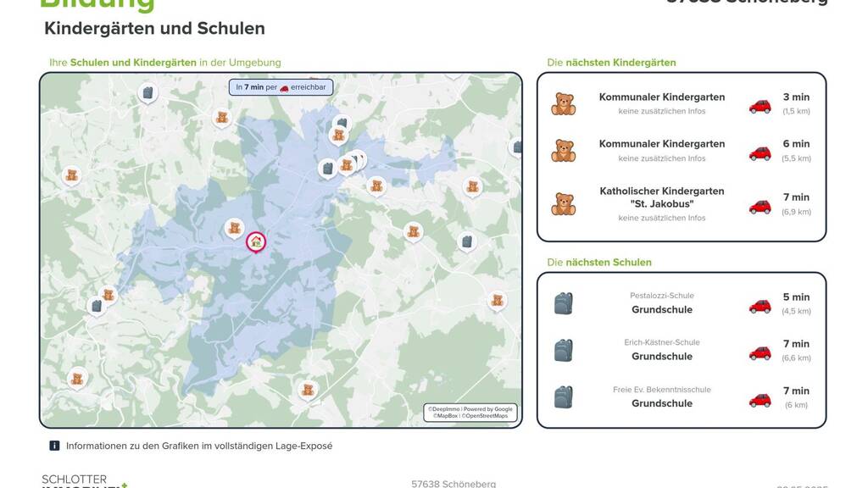Select the 'Kindergärten und Schulen' title
Screen dimensions: 868x488
[x=154, y=28]
